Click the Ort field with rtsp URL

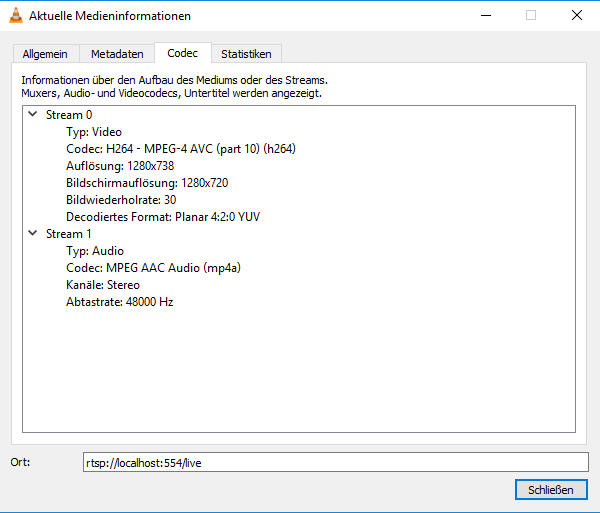(335, 462)
